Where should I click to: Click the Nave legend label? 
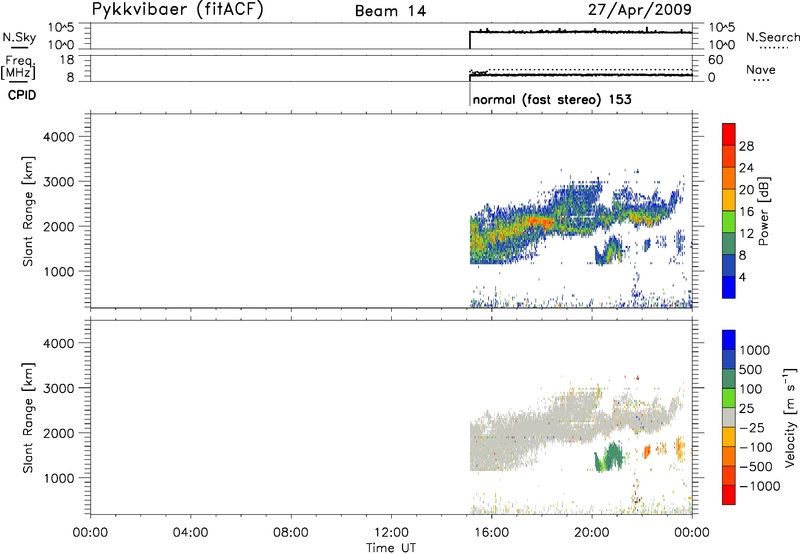761,69
